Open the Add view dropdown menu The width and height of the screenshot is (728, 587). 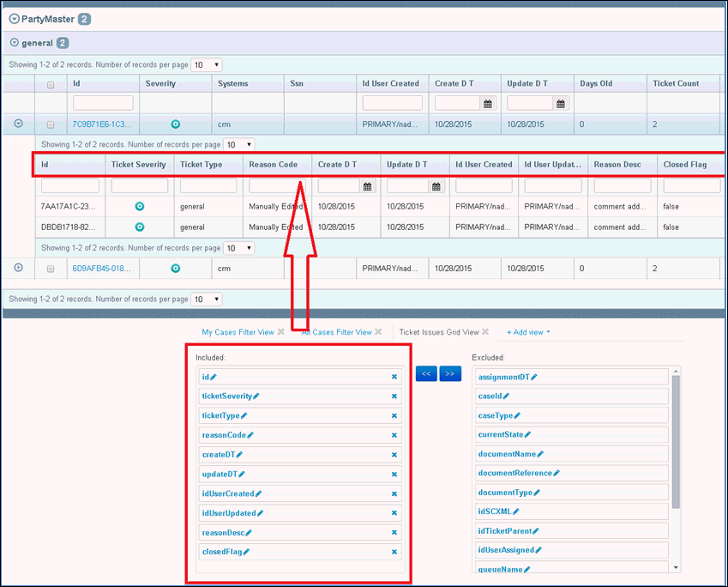(x=528, y=332)
